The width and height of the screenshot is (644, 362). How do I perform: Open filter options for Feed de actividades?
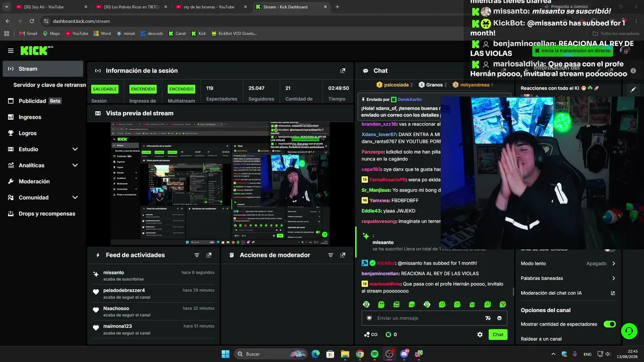[197, 255]
